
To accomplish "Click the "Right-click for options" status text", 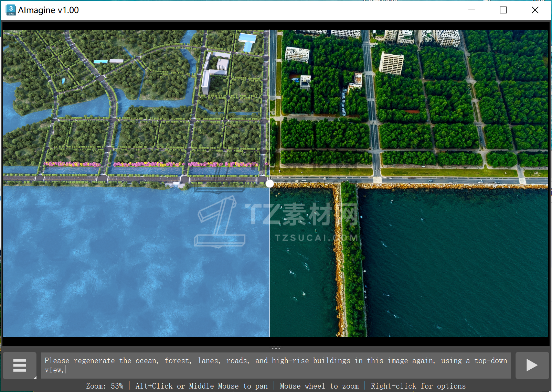I will tap(418, 386).
